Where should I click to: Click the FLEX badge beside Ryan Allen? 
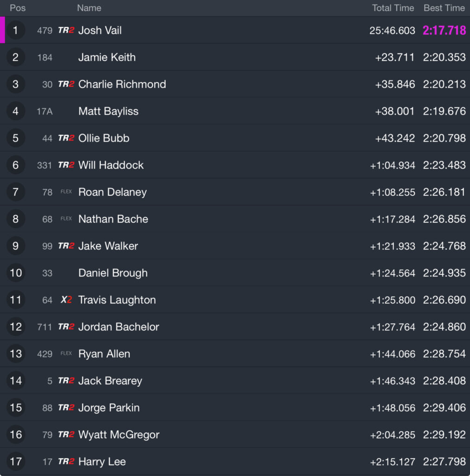tap(66, 353)
